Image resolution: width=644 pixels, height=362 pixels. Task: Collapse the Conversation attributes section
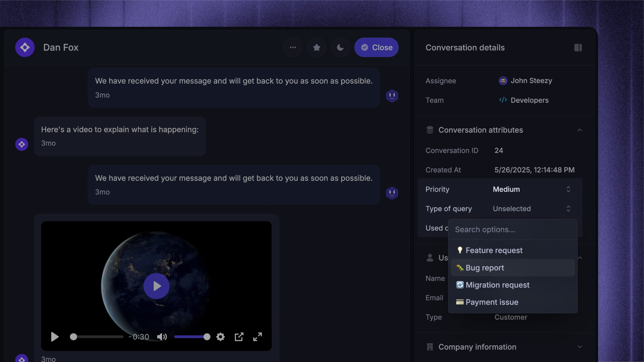point(579,130)
